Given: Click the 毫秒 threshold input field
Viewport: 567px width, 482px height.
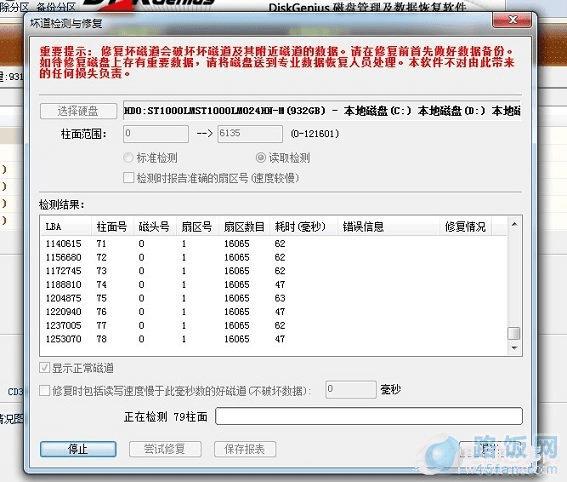Looking at the screenshot, I should click(351, 389).
